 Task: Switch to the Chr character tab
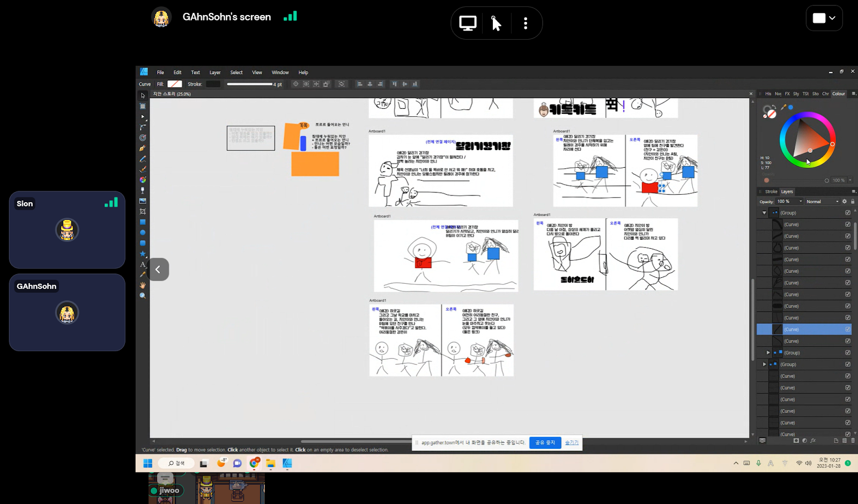pyautogui.click(x=825, y=94)
